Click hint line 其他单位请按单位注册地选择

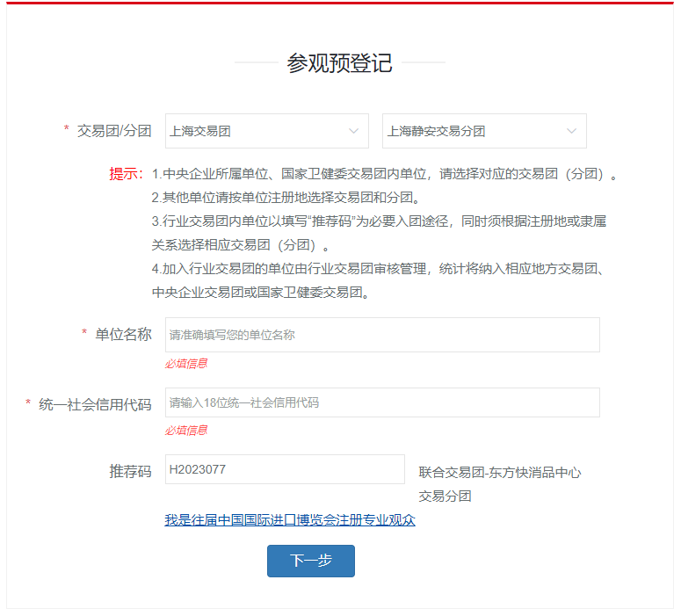(x=286, y=198)
